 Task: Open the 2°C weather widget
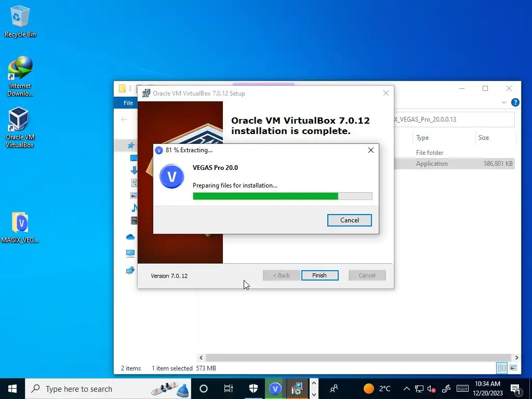click(x=377, y=389)
